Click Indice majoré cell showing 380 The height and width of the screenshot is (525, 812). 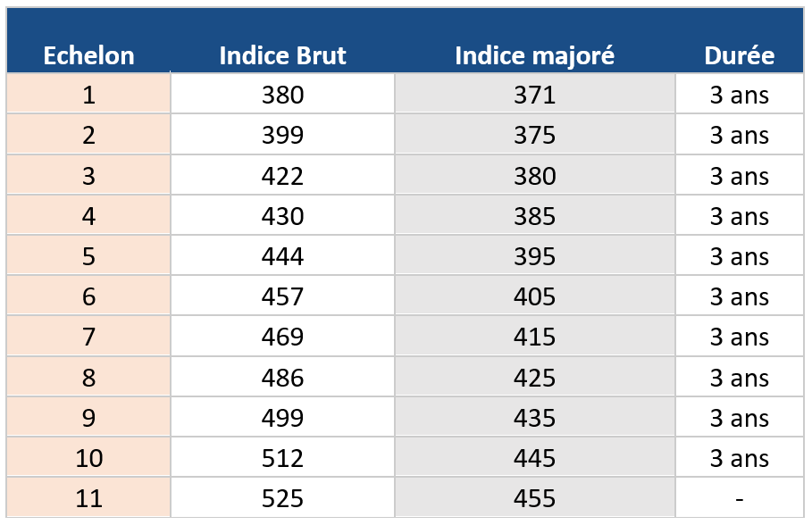[x=534, y=176]
